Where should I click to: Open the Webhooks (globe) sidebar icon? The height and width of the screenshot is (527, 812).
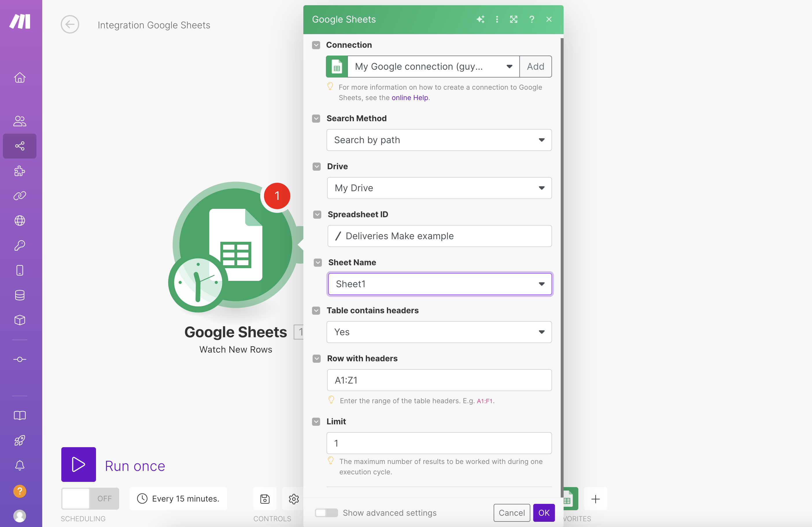(20, 220)
